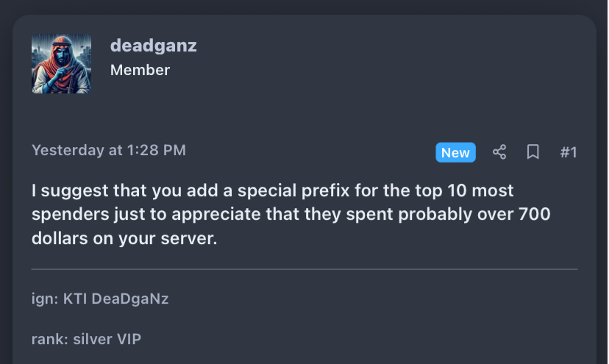609x364 pixels.
Task: Bookmark this post with the bookmark icon
Action: [533, 152]
